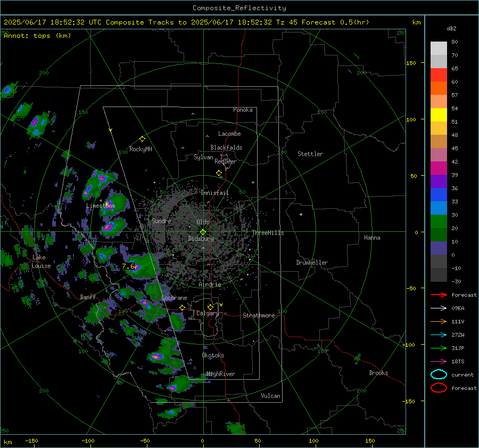479x448 pixels.
Task: Pick the yellow 51-54 dBZ swatch
Action: click(x=439, y=115)
